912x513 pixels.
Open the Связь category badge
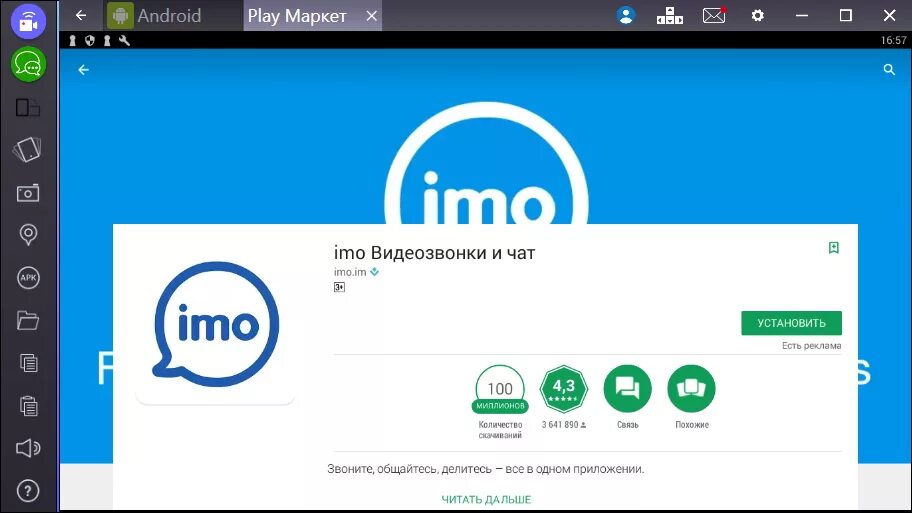click(x=628, y=389)
